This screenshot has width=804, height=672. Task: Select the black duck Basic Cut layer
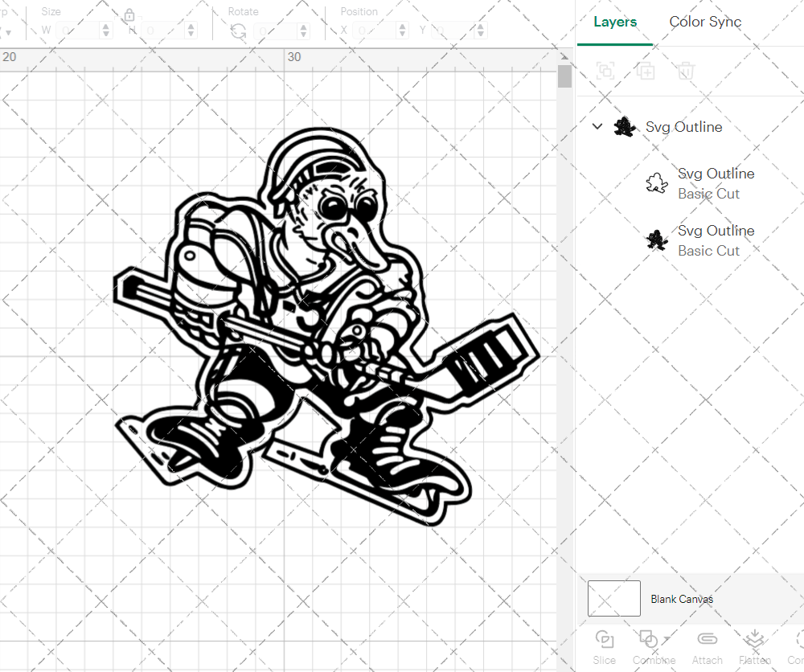tap(716, 240)
